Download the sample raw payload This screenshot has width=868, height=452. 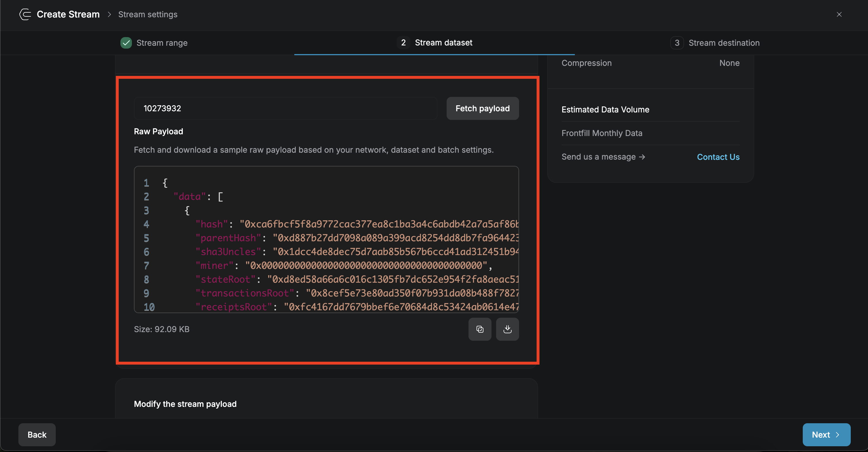[508, 329]
